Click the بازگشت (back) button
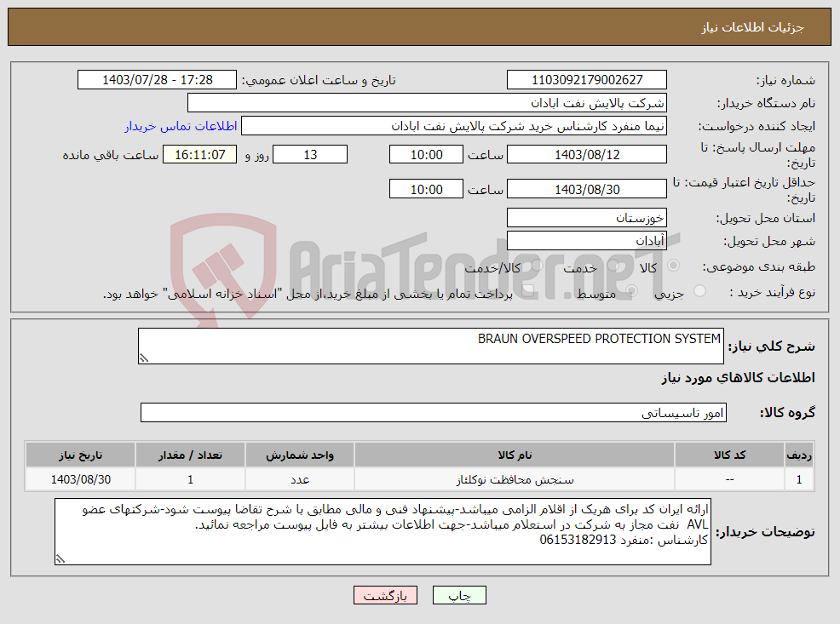Viewport: 840px width, 624px height. tap(385, 595)
